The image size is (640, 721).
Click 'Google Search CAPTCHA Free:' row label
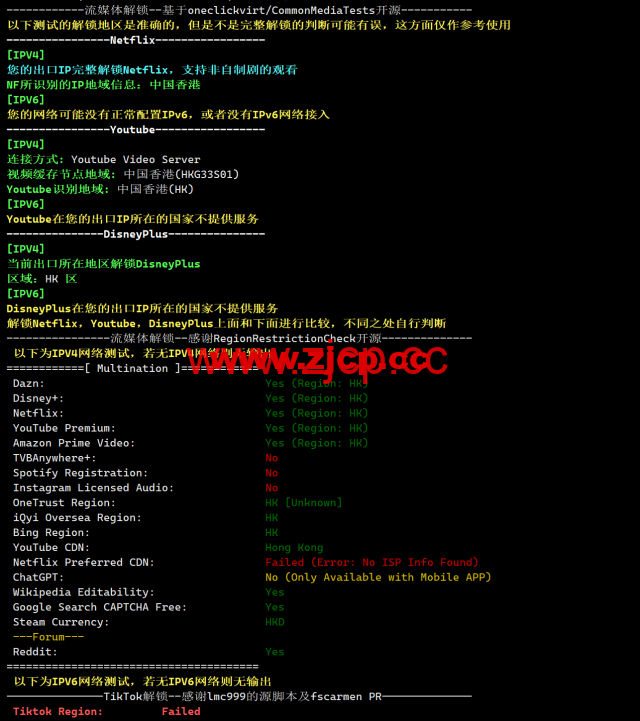100,607
